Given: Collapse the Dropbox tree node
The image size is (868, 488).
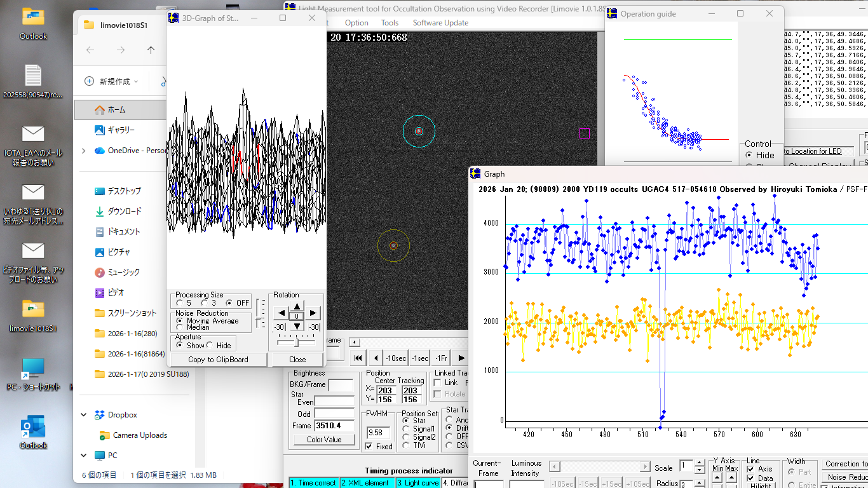Looking at the screenshot, I should click(x=84, y=415).
